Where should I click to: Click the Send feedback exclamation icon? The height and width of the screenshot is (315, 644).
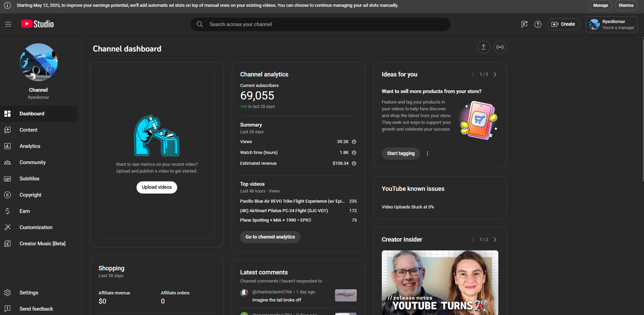click(x=7, y=309)
